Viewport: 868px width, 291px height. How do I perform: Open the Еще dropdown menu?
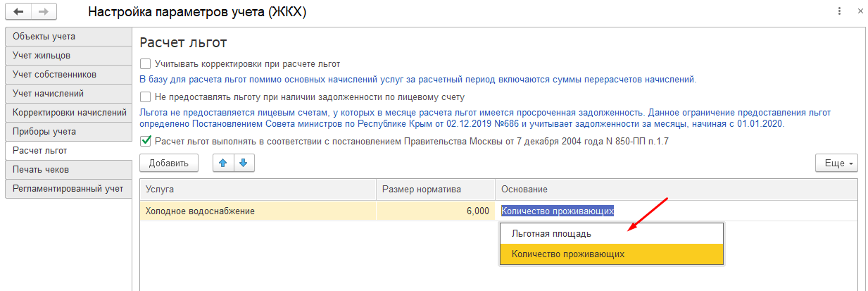click(836, 163)
